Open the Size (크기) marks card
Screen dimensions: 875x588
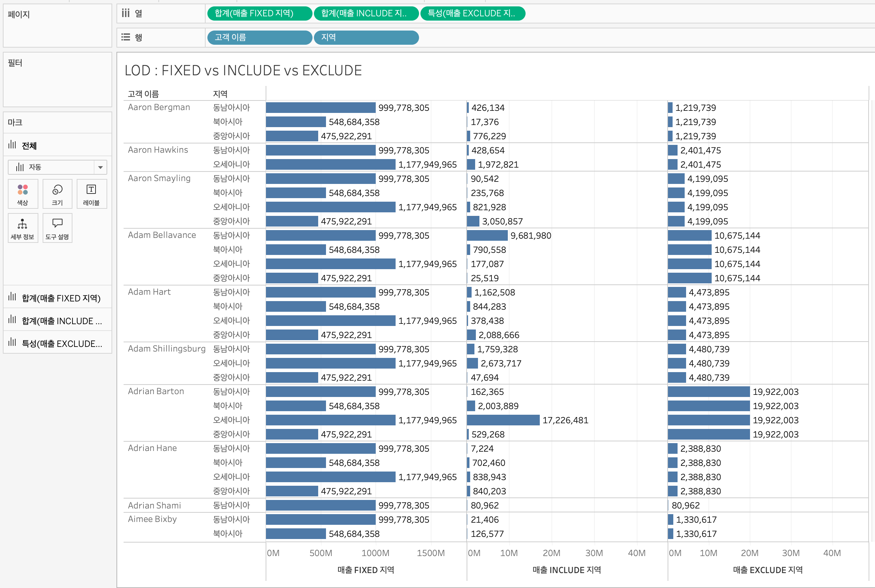click(58, 194)
